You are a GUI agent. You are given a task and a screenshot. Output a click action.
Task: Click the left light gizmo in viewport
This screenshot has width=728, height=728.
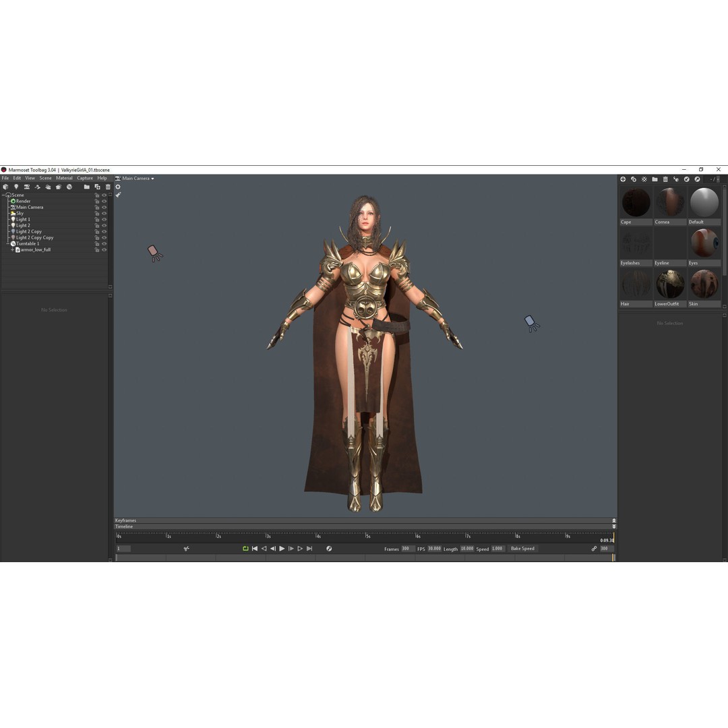(154, 253)
